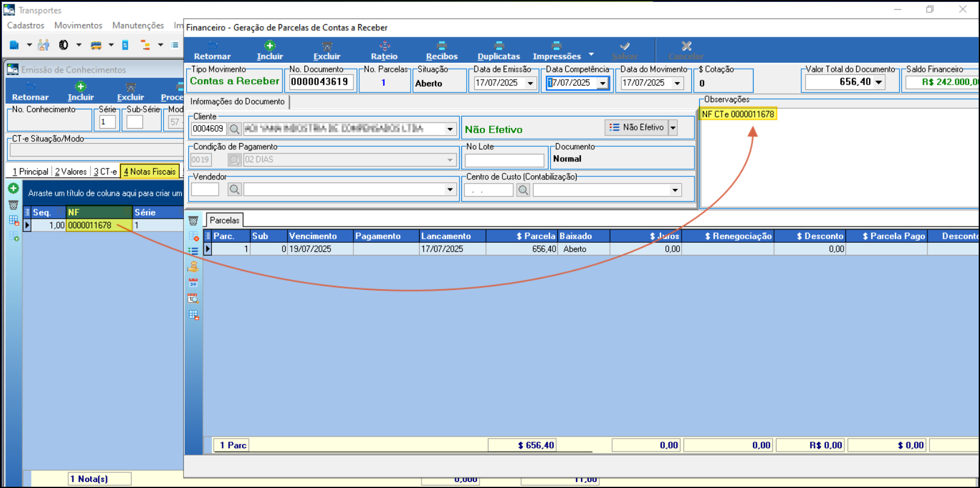This screenshot has height=488, width=980.
Task: Click the Cliente search magnifier button
Action: click(234, 129)
